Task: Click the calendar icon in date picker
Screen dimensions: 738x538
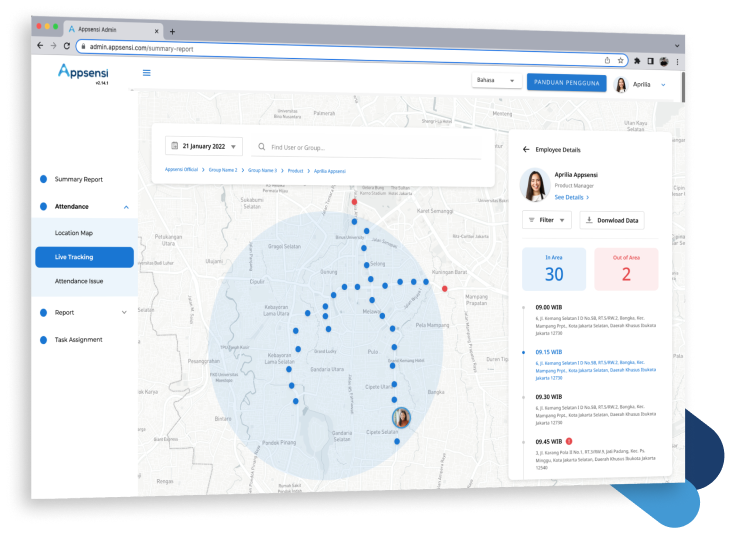Action: point(175,146)
